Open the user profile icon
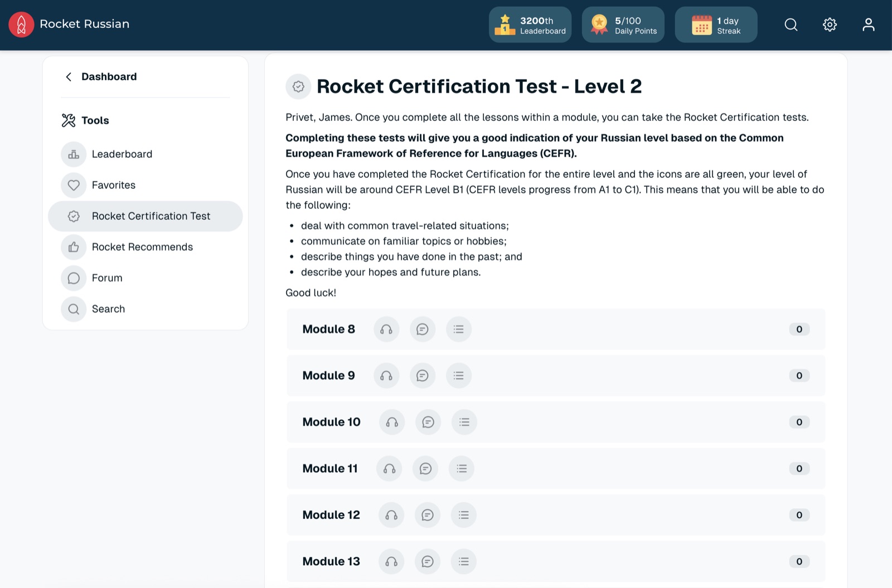 click(x=869, y=25)
